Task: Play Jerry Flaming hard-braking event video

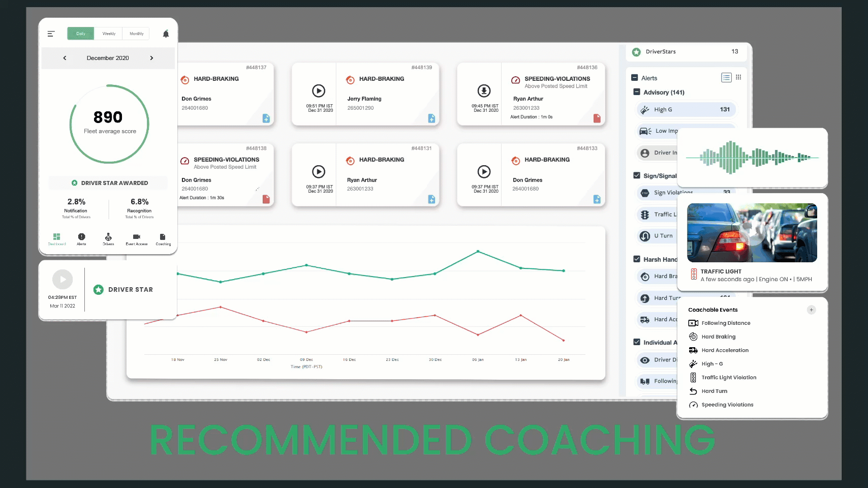Action: pos(319,91)
